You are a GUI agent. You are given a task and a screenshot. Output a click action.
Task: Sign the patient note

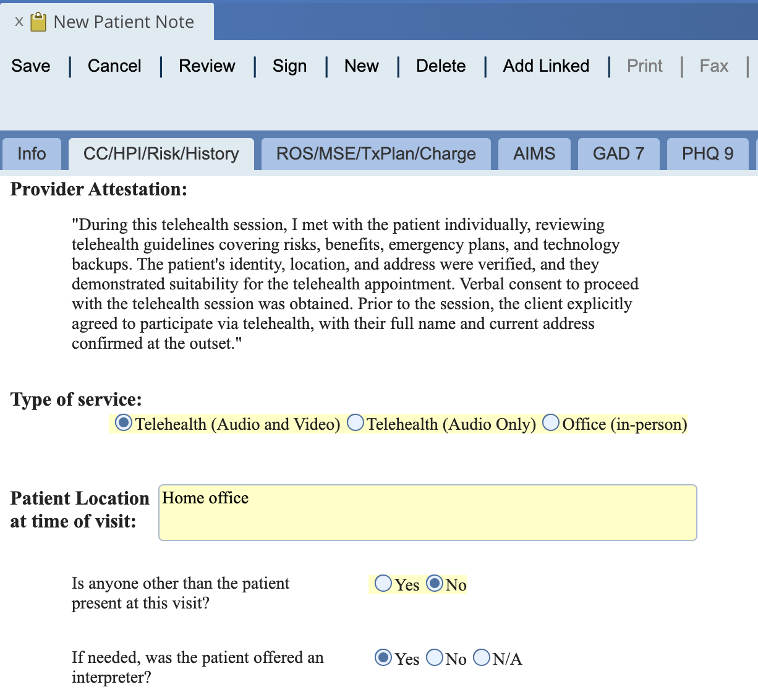289,66
